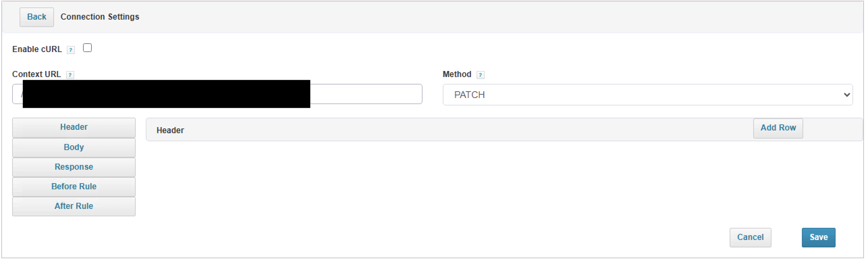This screenshot has width=868, height=265.
Task: Open the Method dropdown showing PATCH
Action: click(648, 95)
